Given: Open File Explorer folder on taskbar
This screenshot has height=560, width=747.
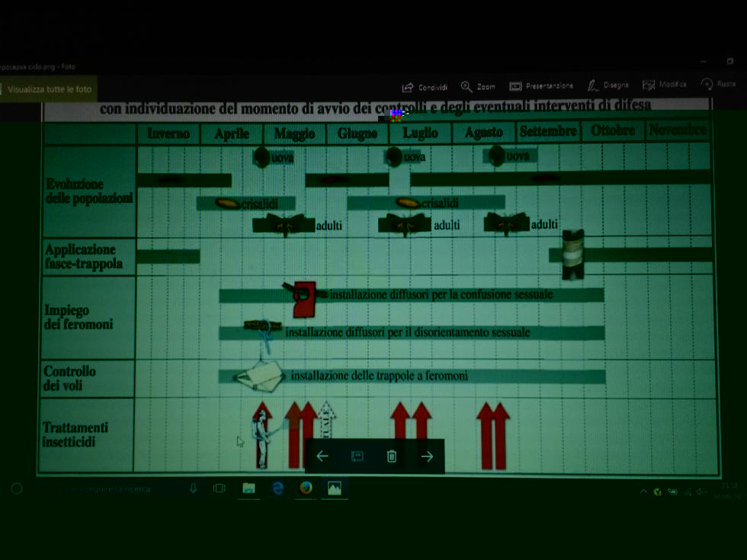Looking at the screenshot, I should pos(248,488).
